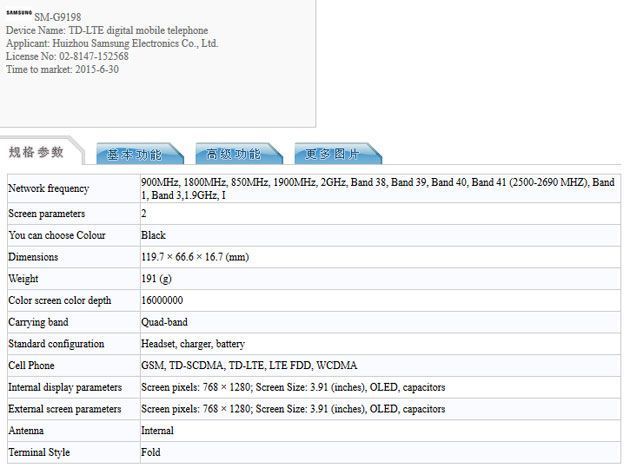The image size is (630, 468).
Task: Click the Huizhou Samsung Electronics applicant text
Action: [112, 44]
